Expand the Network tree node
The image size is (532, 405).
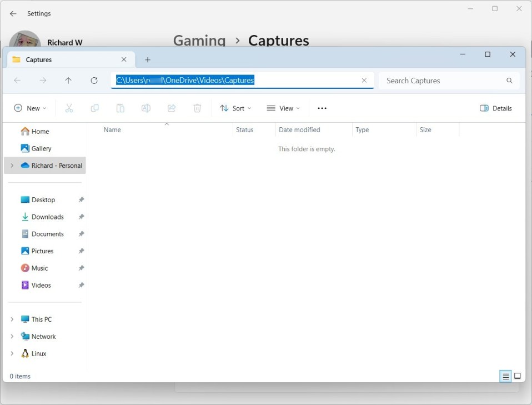pos(12,337)
